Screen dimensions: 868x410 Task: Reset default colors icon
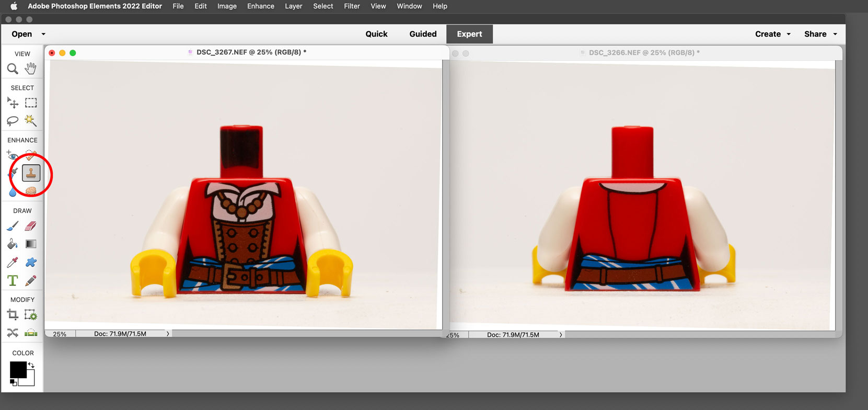(13, 383)
